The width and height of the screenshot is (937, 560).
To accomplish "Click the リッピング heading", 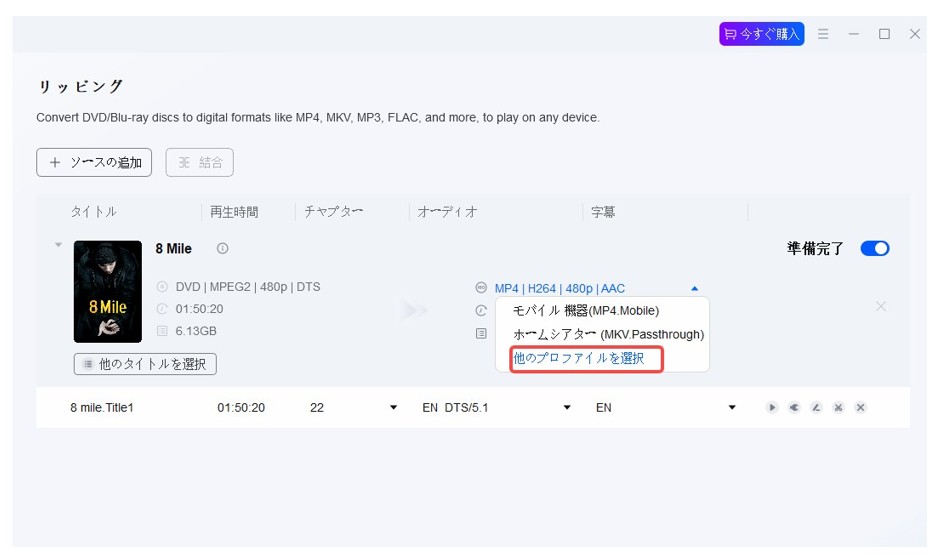I will coord(81,87).
